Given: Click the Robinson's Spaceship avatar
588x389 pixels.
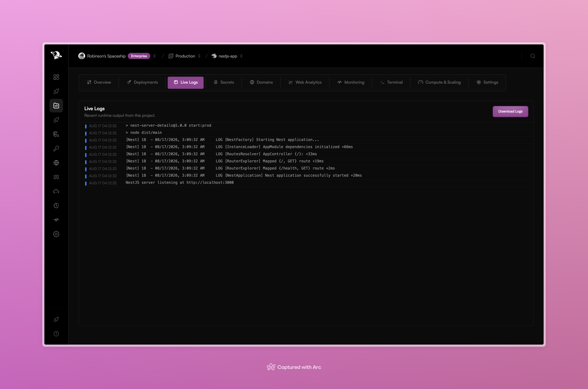Looking at the screenshot, I should tap(82, 56).
